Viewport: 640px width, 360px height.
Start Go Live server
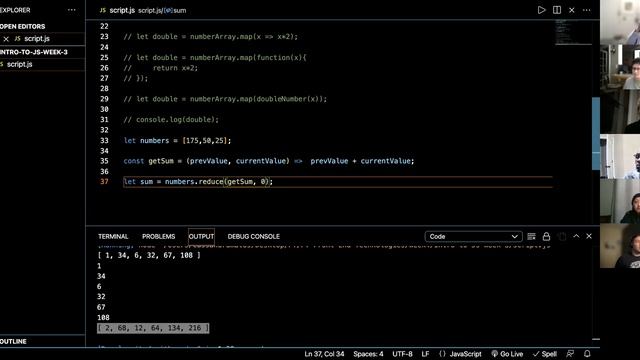point(507,354)
